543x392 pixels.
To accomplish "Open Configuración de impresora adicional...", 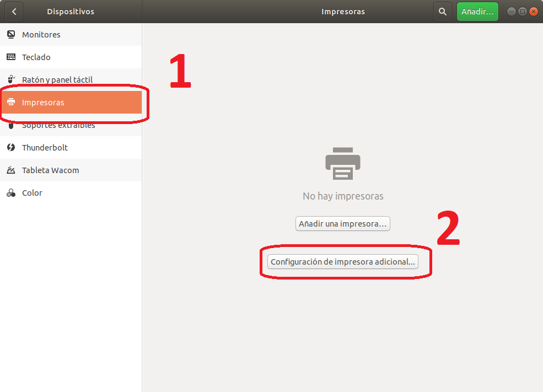I will pyautogui.click(x=342, y=261).
